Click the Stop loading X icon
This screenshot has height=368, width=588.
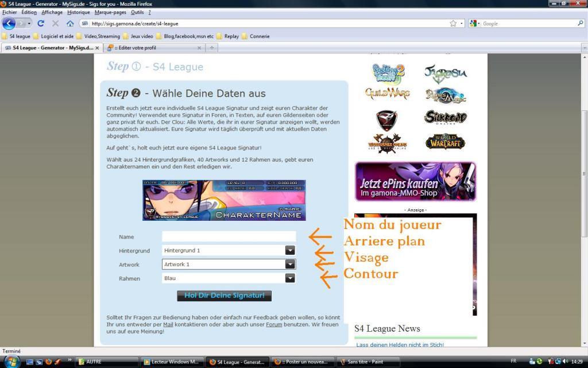[56, 23]
